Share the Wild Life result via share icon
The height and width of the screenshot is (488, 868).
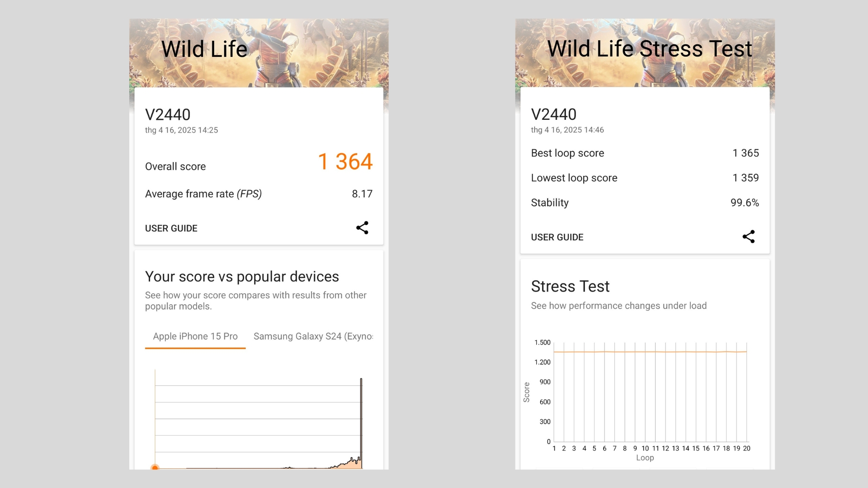(362, 228)
